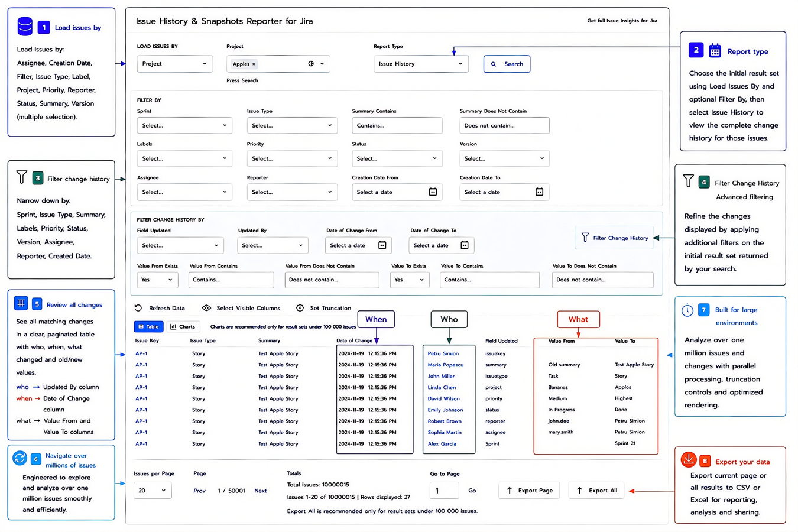
Task: Open the Load Issues By Project dropdown
Action: pos(174,64)
